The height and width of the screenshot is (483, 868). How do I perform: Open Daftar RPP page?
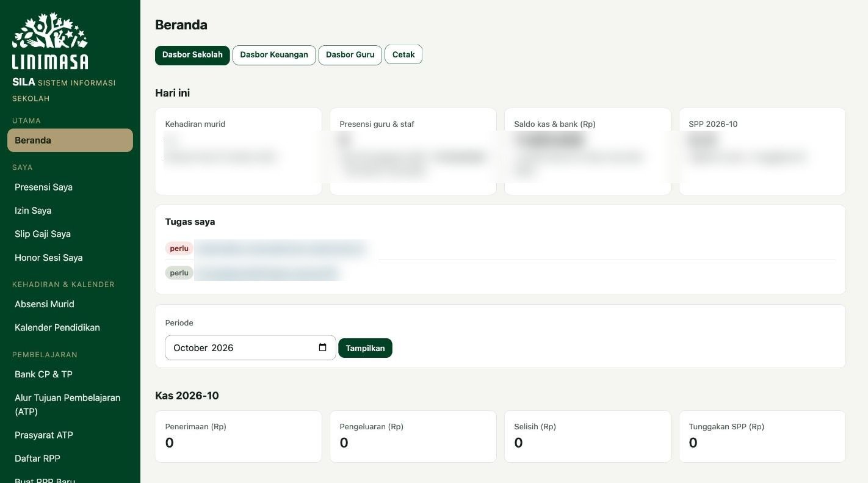tap(70, 459)
